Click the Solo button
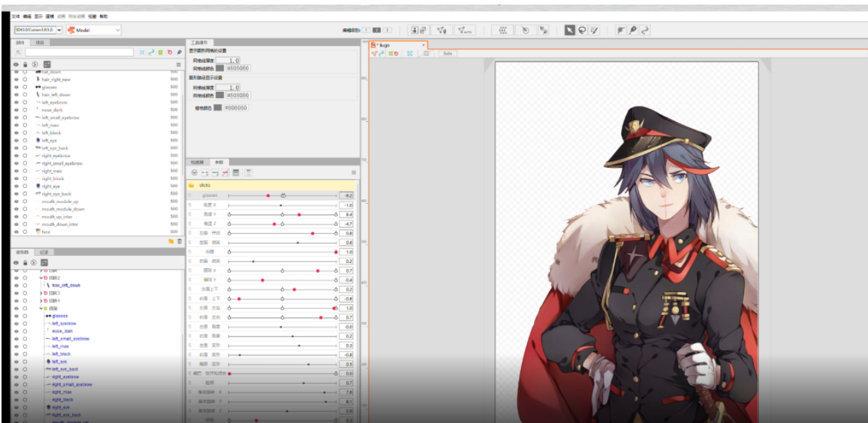Viewport: 868px width, 423px height. [x=447, y=54]
